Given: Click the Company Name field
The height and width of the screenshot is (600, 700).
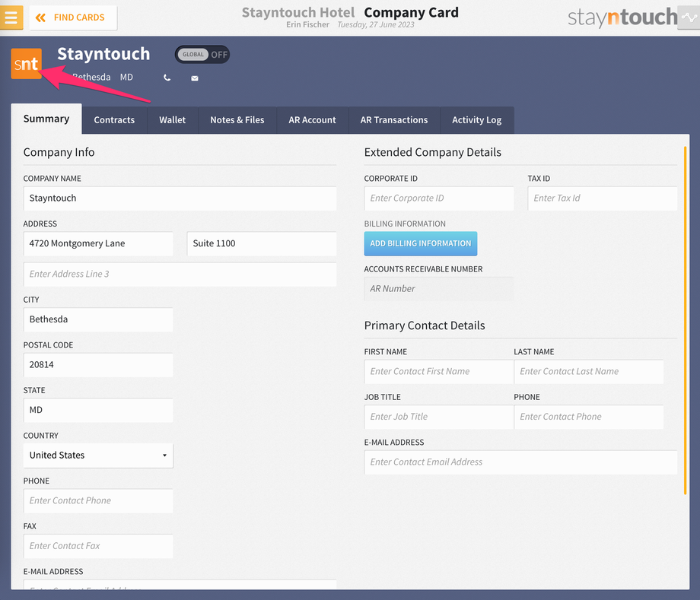Looking at the screenshot, I should [x=180, y=198].
